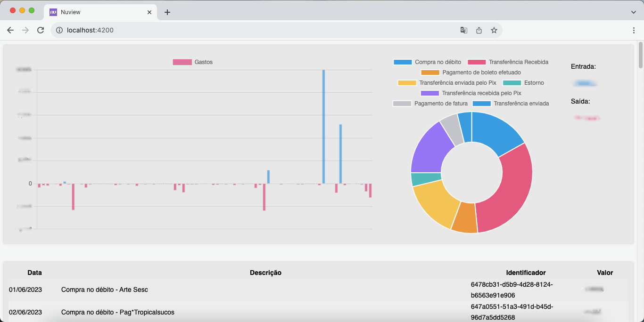644x322 pixels.
Task: Click identifier starting with 6478cb31
Action: 512,290
